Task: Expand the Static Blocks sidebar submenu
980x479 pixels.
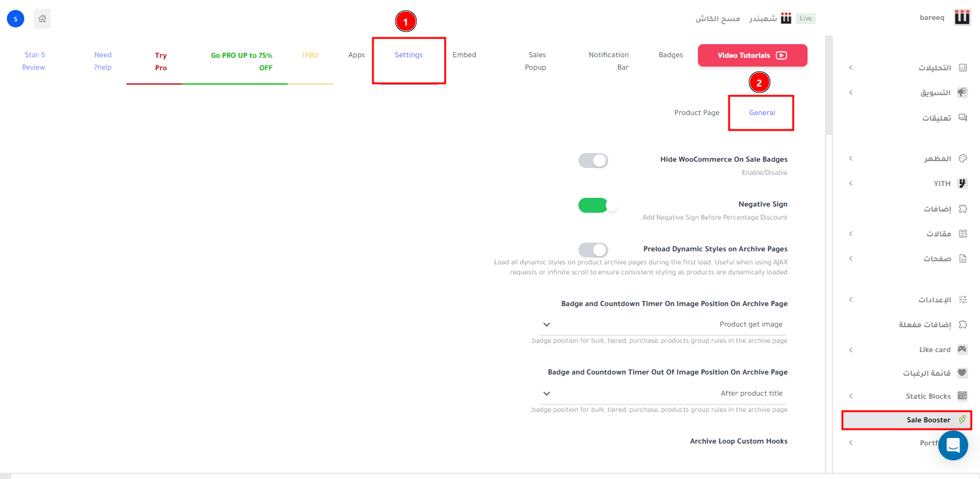Action: point(850,396)
